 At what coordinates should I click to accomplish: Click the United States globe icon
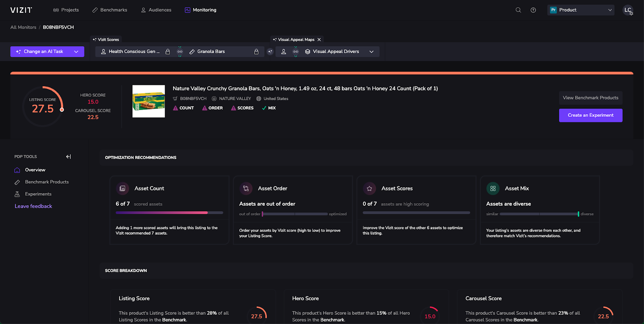[259, 99]
